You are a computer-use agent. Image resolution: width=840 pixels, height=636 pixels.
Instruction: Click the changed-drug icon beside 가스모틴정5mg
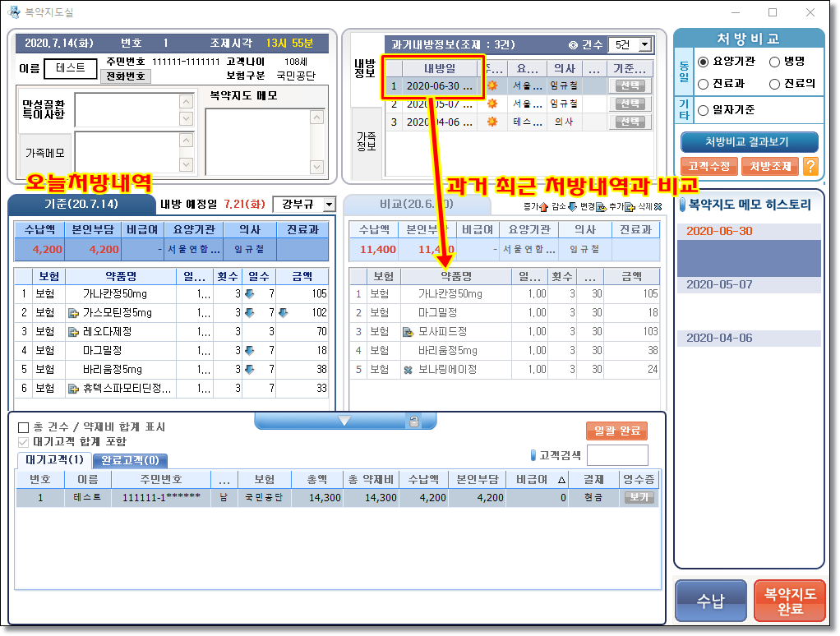(x=73, y=313)
